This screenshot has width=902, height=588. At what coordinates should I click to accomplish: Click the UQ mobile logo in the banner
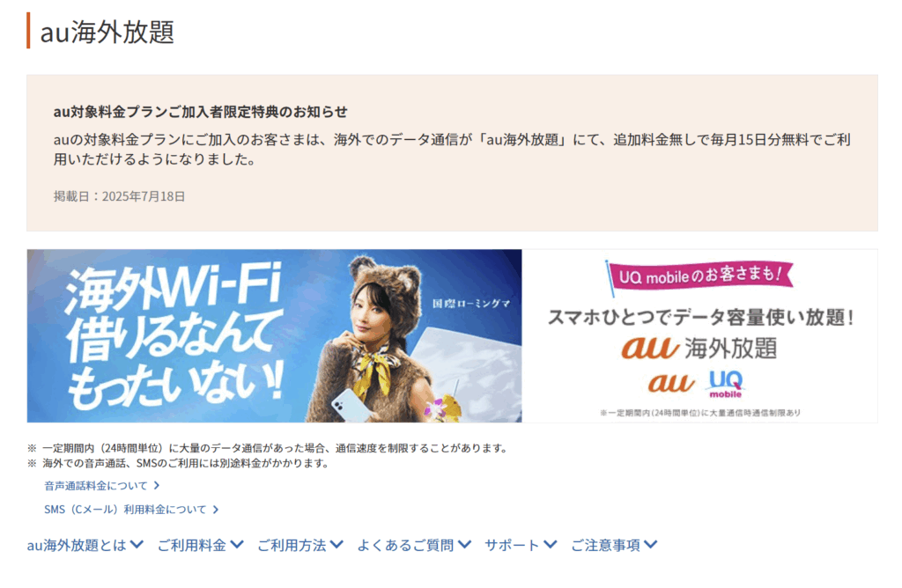coord(726,384)
